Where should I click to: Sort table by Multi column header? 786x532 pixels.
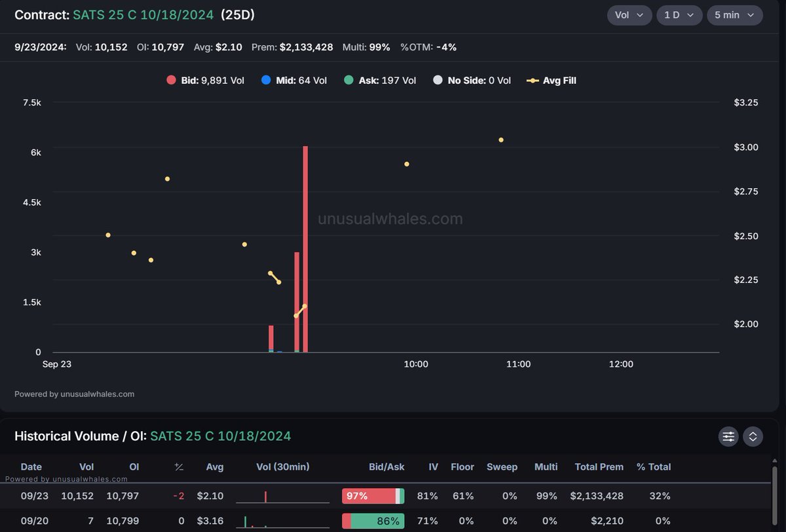(546, 467)
